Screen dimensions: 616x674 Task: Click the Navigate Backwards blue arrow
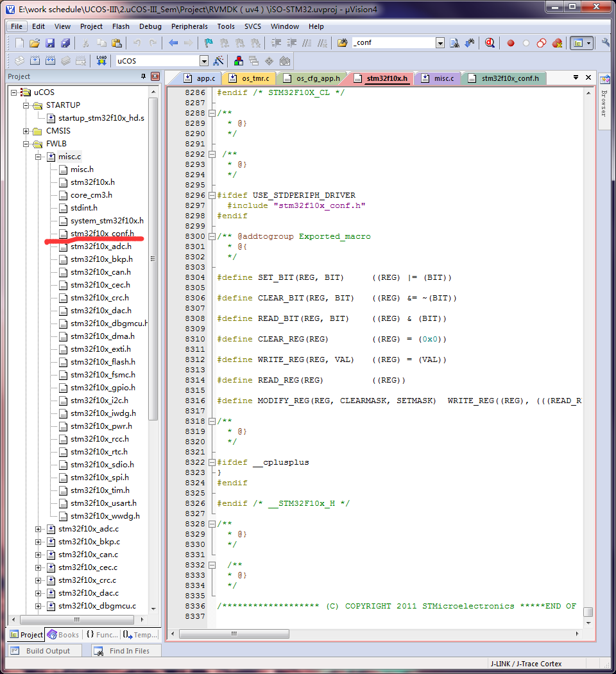click(173, 43)
